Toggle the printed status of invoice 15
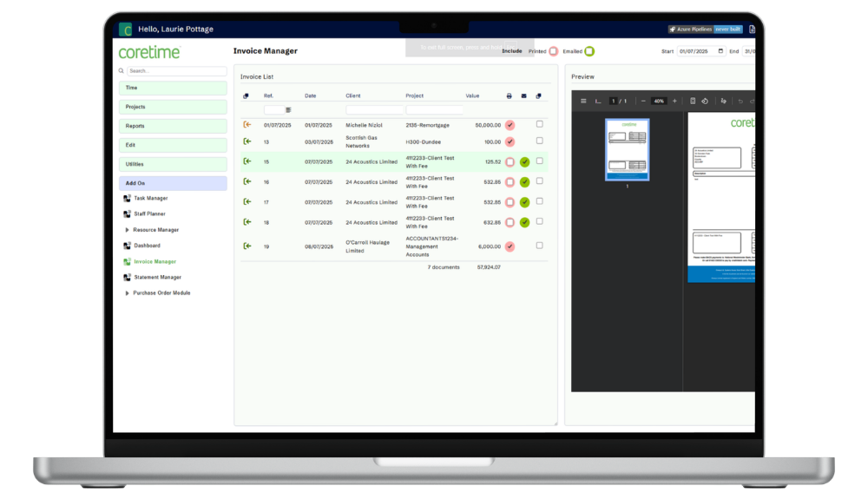The height and width of the screenshot is (499, 868). [x=510, y=162]
